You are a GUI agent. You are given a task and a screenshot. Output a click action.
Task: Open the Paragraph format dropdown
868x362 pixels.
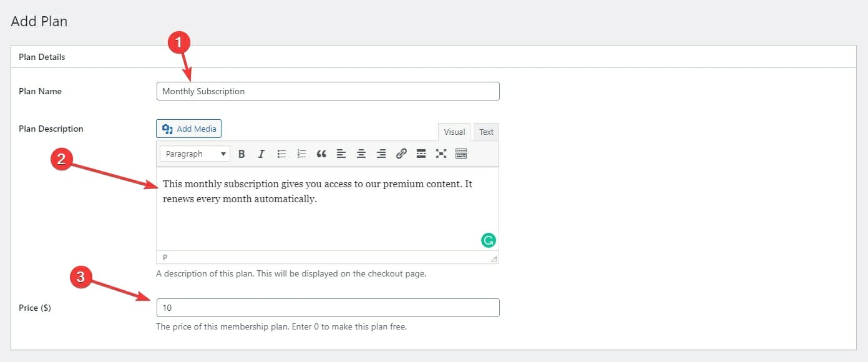point(195,154)
